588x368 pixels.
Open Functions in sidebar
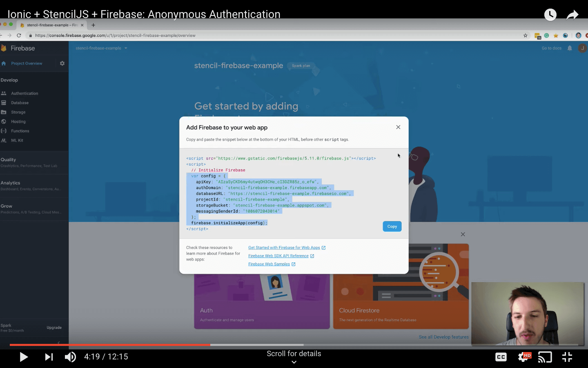20,131
